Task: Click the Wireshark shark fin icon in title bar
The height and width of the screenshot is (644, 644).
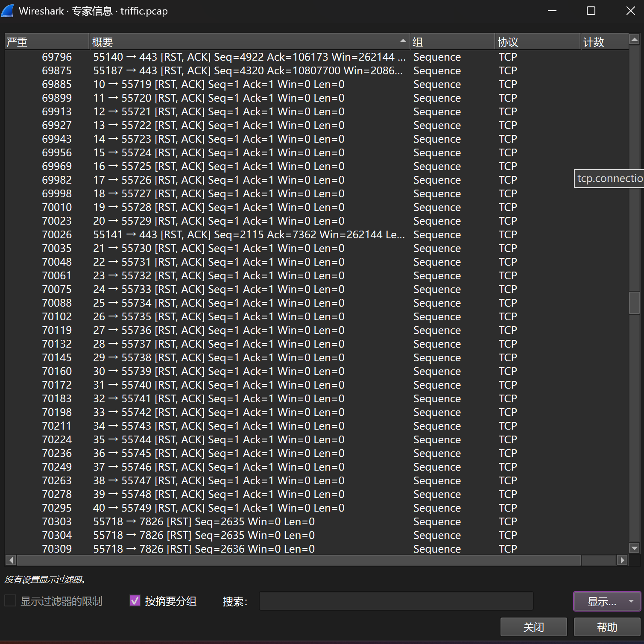Action: pos(8,11)
